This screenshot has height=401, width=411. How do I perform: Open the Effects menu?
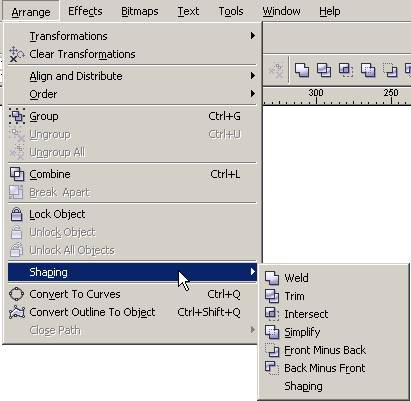tap(85, 11)
